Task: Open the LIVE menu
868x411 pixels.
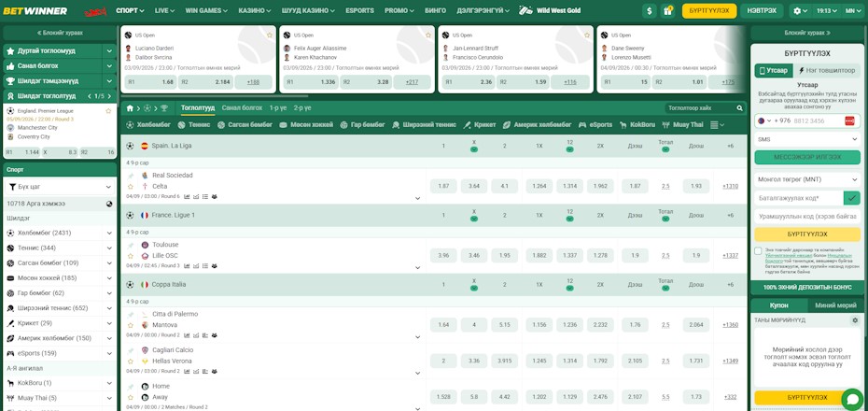Action: pyautogui.click(x=164, y=10)
